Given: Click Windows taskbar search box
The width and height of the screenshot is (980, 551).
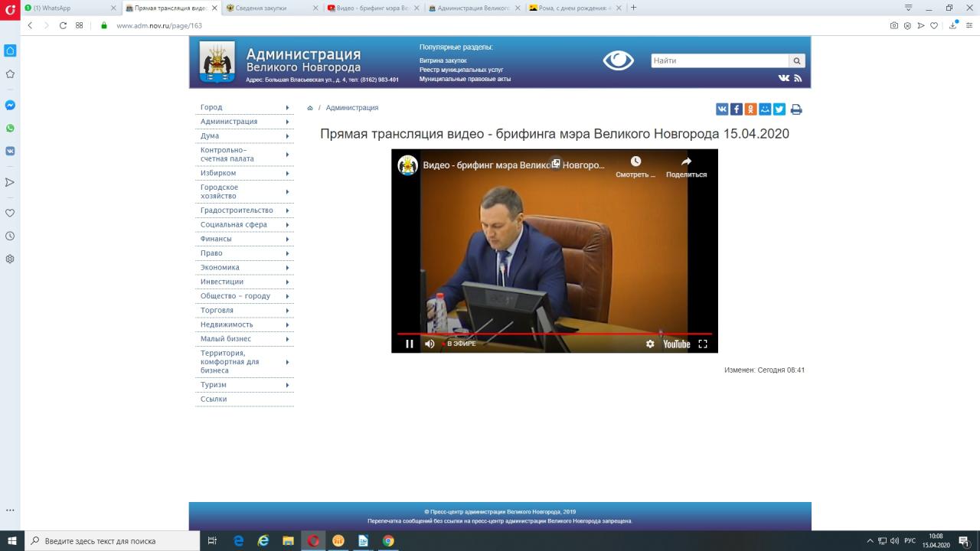Looking at the screenshot, I should click(x=113, y=541).
